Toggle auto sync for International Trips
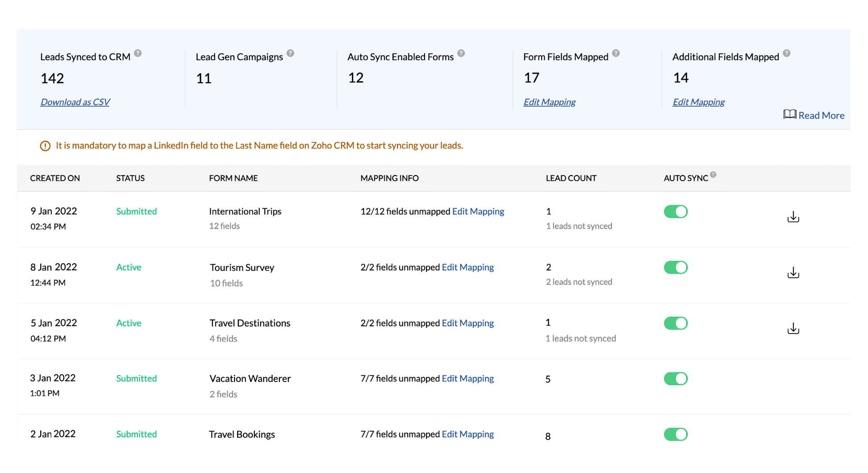Screen dimensions: 868x473 pyautogui.click(x=676, y=212)
